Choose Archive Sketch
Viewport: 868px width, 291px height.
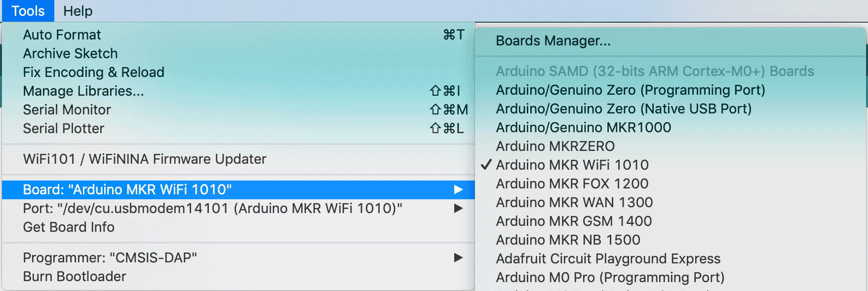point(70,53)
